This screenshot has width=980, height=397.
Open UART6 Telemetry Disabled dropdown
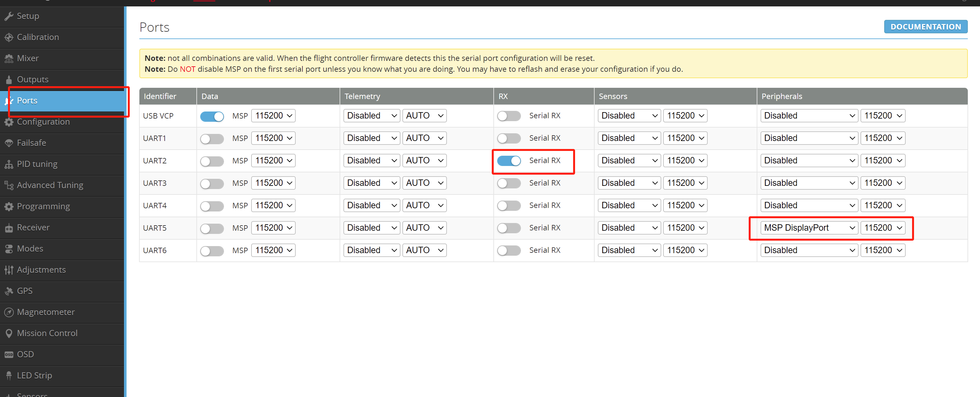coord(371,250)
